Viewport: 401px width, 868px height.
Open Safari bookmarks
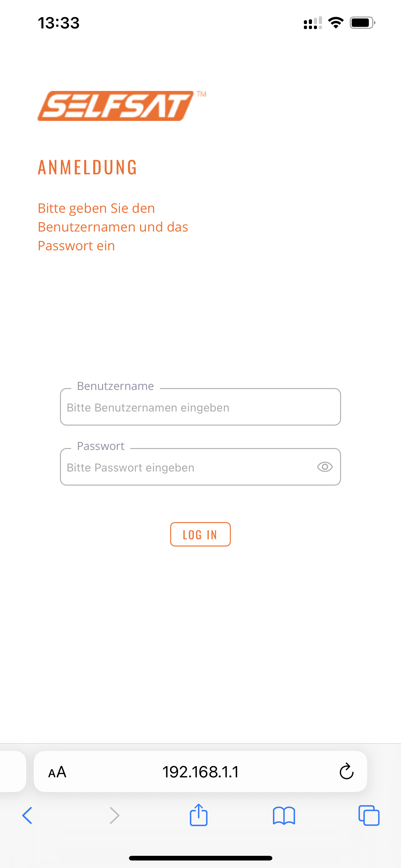(284, 816)
